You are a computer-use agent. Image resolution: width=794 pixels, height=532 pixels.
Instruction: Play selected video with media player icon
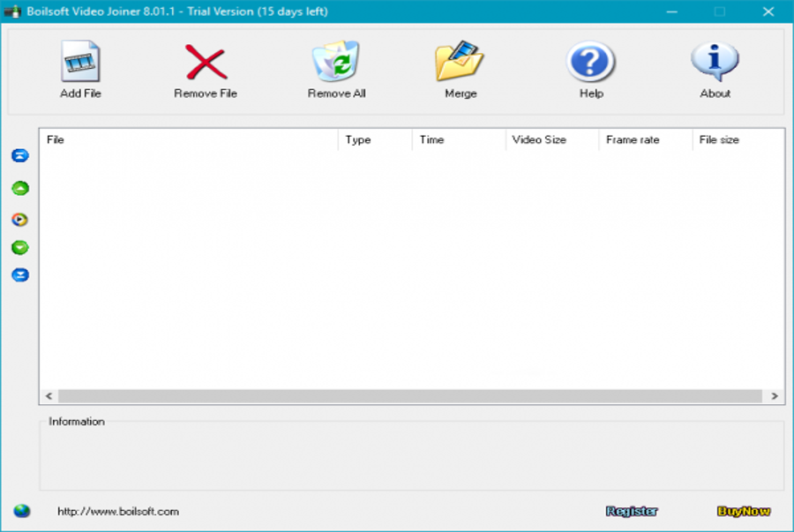pos(20,219)
